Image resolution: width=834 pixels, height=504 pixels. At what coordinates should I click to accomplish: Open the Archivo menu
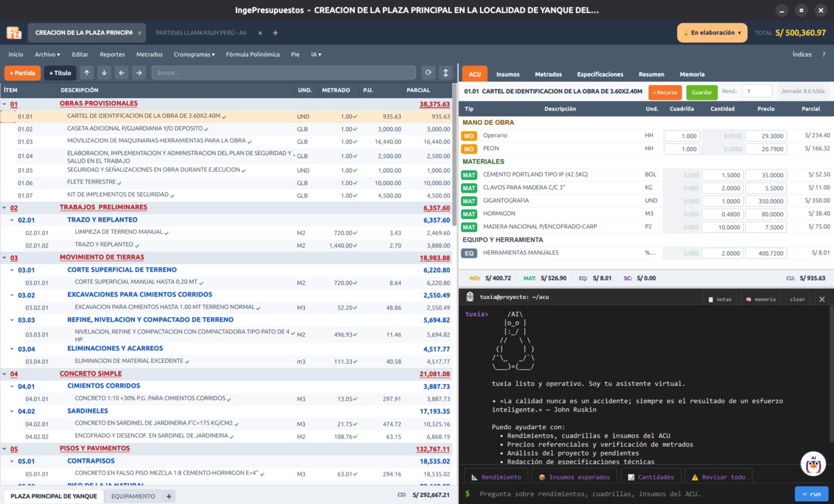click(x=47, y=54)
